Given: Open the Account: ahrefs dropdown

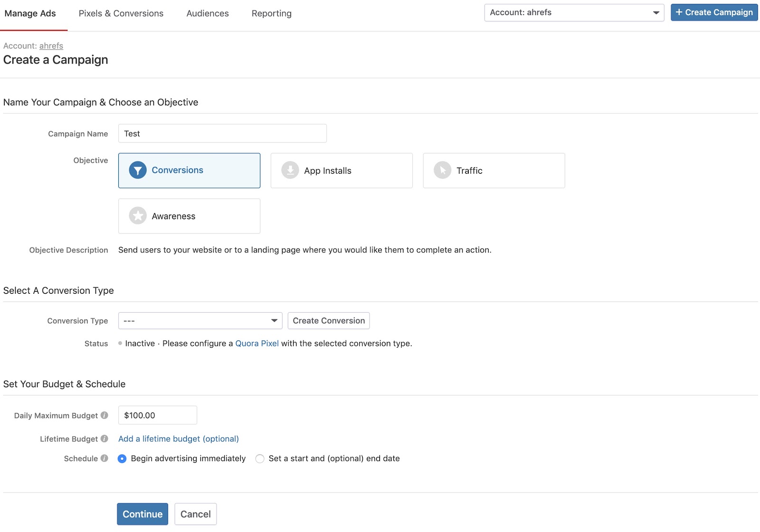Looking at the screenshot, I should [x=574, y=12].
